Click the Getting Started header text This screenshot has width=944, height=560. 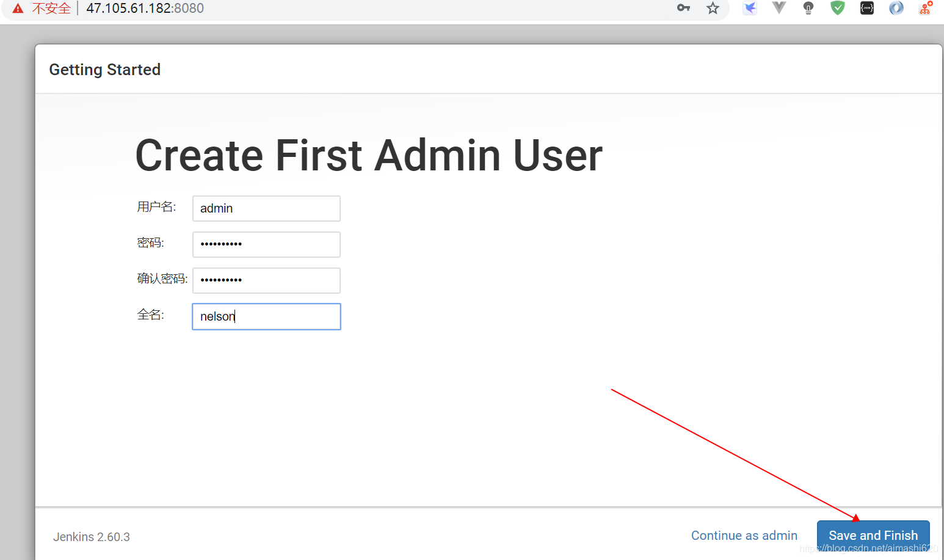pyautogui.click(x=105, y=70)
